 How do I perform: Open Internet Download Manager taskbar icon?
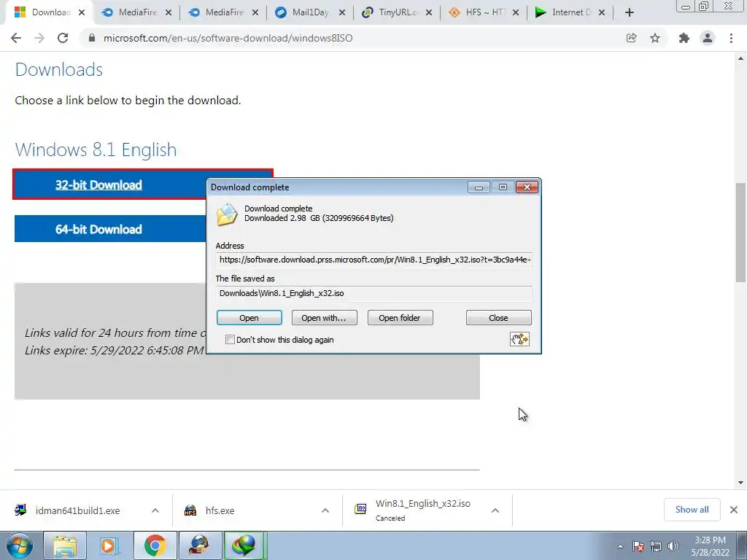[244, 545]
